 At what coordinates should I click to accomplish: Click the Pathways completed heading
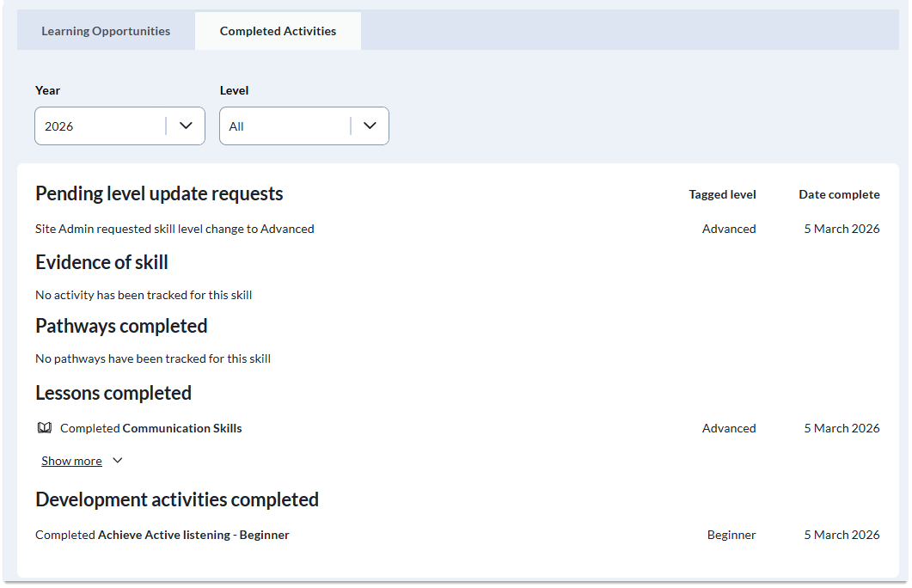click(x=121, y=326)
